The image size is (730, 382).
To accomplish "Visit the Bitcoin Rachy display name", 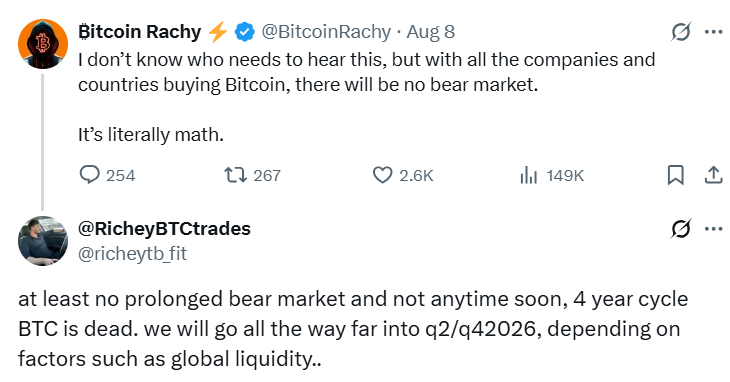I will coord(140,32).
